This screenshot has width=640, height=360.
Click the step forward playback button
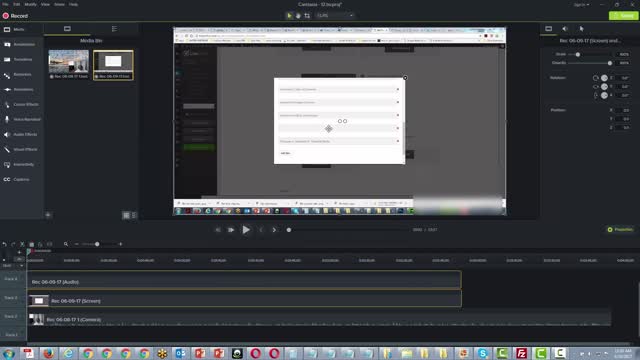231,230
